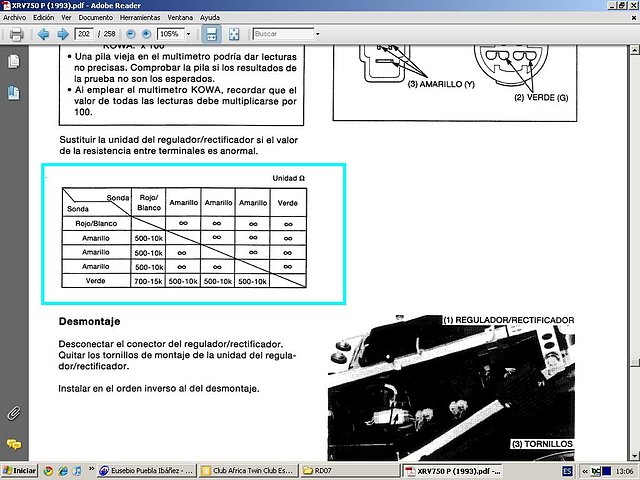Close the document with menu bar X
This screenshot has height=480, width=640.
634,18
